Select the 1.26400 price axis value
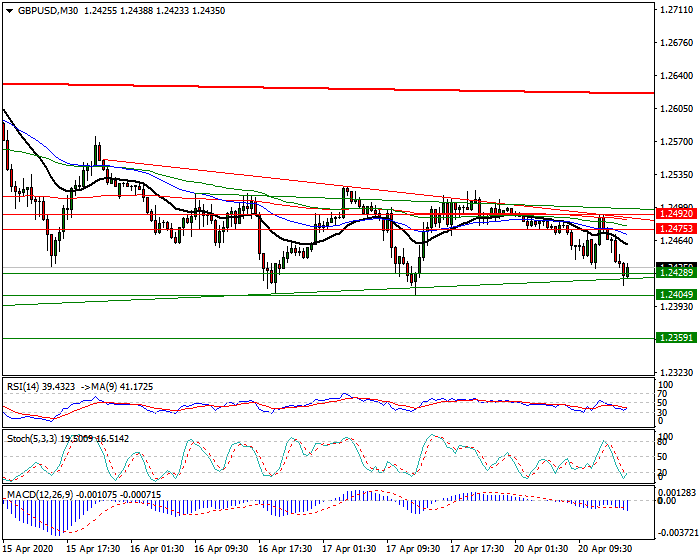 (x=676, y=76)
